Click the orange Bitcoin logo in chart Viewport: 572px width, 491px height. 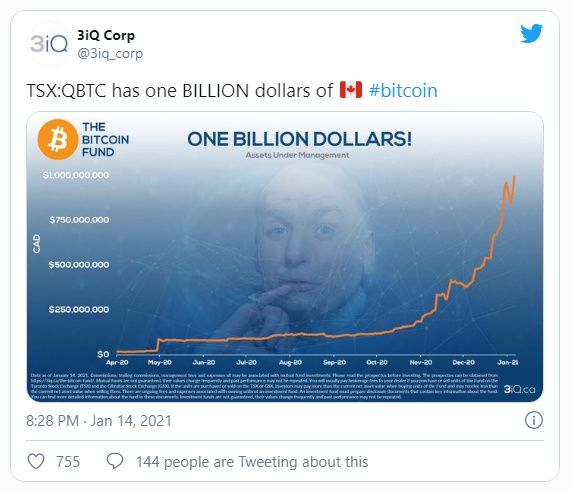tap(58, 139)
